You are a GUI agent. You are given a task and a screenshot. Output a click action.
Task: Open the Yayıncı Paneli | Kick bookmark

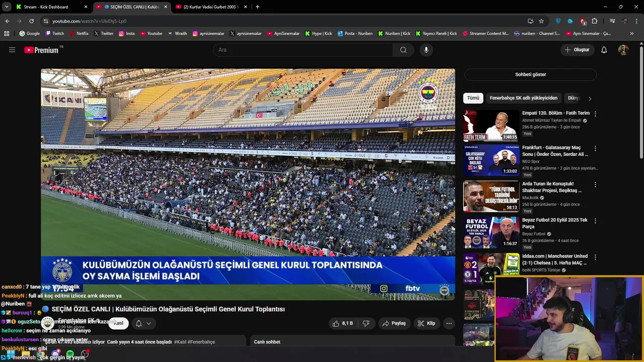436,34
